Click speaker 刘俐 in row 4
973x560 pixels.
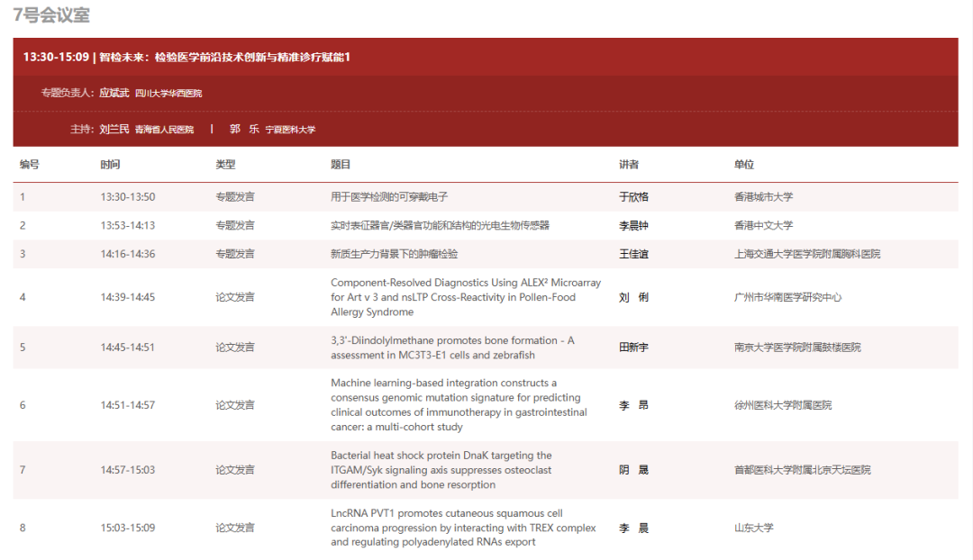pos(633,298)
